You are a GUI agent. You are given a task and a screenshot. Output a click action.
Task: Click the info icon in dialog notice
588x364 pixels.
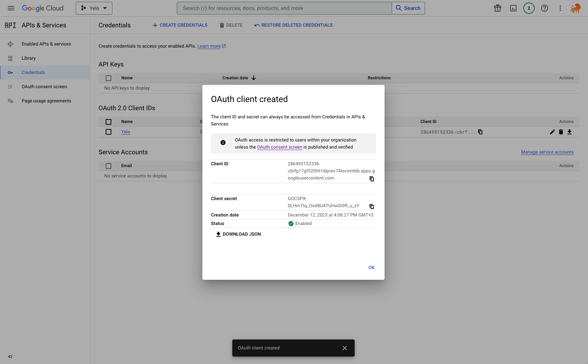223,143
